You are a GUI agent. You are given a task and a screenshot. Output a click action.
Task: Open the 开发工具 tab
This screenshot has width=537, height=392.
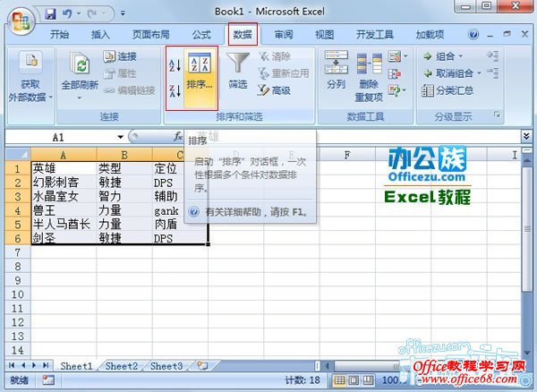pyautogui.click(x=375, y=35)
